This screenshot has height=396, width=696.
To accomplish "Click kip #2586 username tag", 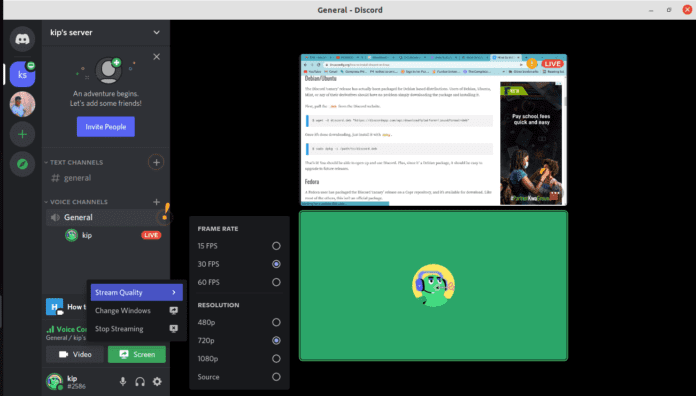I will 76,382.
